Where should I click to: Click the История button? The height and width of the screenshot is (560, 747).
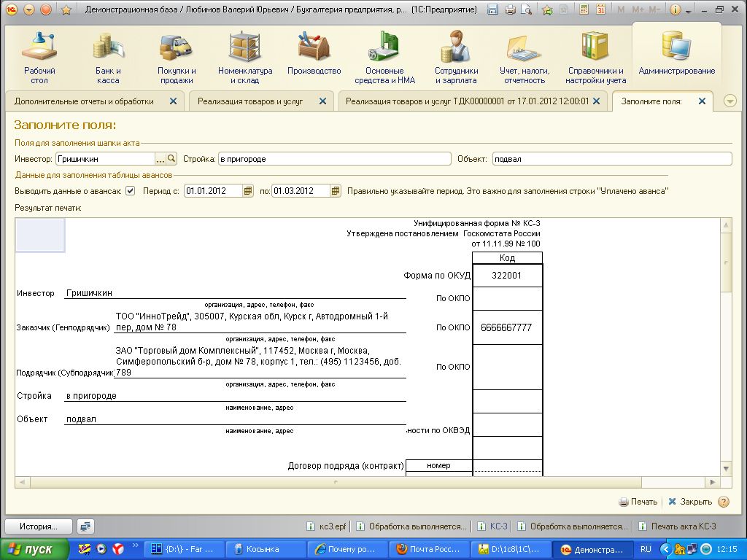point(38,526)
